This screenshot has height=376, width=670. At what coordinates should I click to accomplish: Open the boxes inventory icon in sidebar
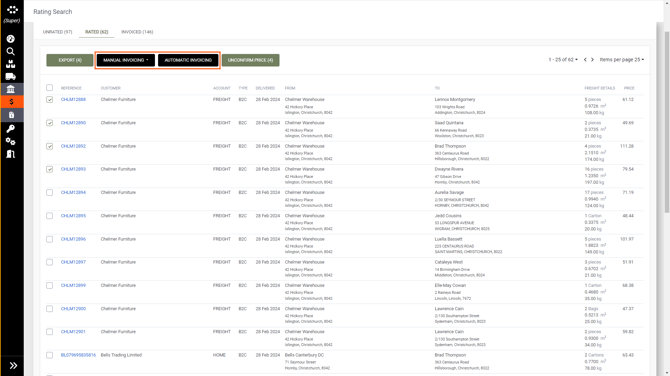11,64
